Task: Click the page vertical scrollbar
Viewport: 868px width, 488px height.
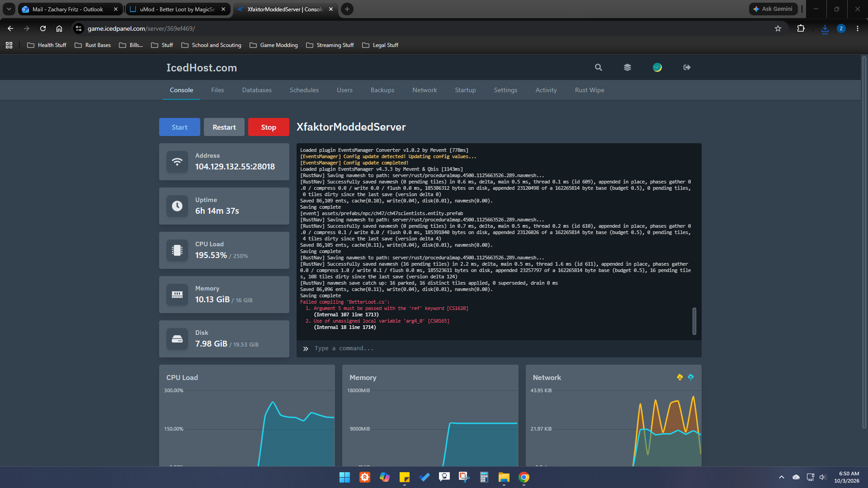Action: [x=864, y=242]
